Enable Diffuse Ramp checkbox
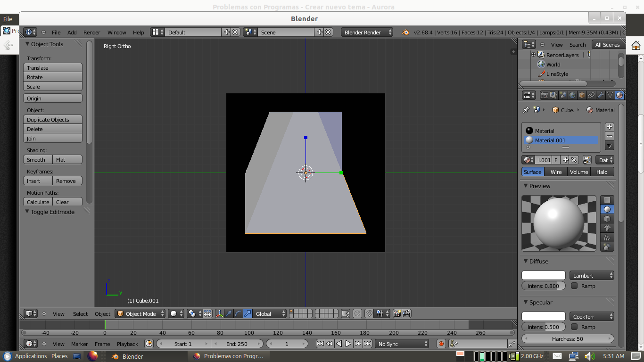644x362 pixels. click(574, 286)
